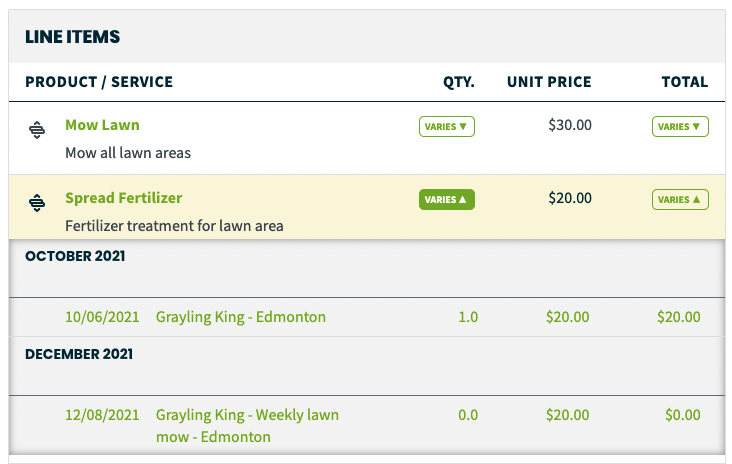Open the Spread Fertilizer line item
Image resolution: width=732 pixels, height=464 pixels.
pos(124,198)
